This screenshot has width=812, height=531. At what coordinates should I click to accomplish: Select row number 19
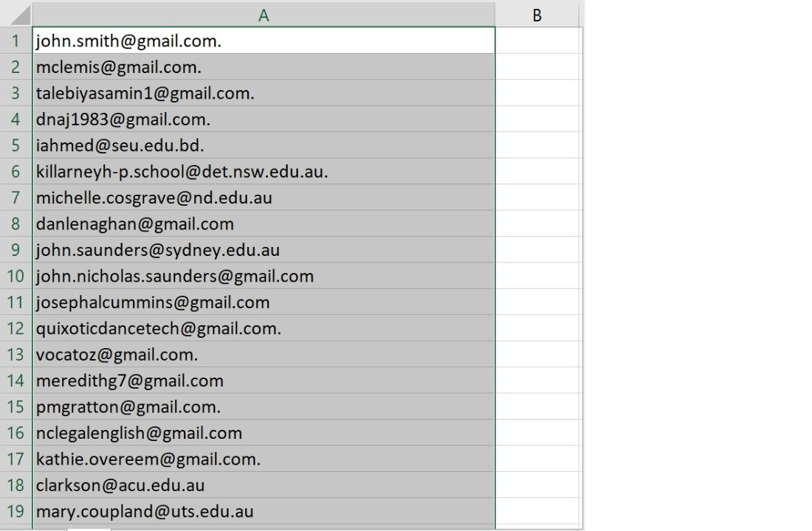(15, 510)
